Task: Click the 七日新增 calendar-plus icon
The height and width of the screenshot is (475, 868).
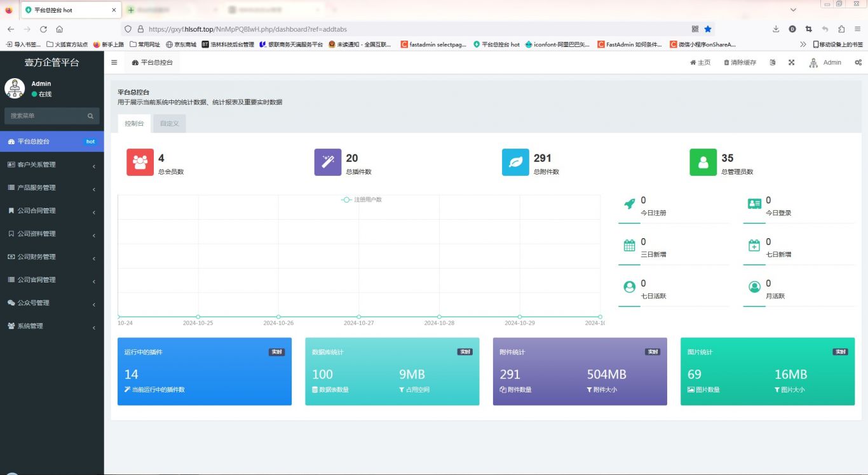Action: [x=754, y=245]
